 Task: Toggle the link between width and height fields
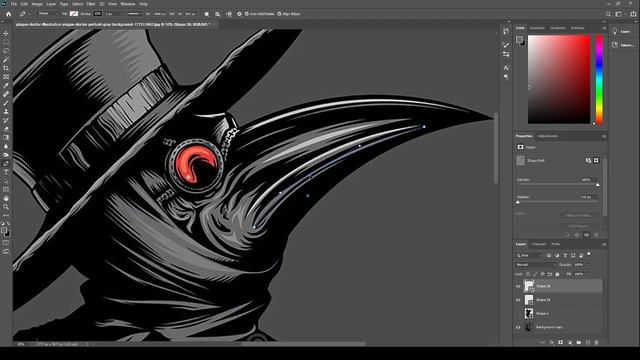coord(172,14)
